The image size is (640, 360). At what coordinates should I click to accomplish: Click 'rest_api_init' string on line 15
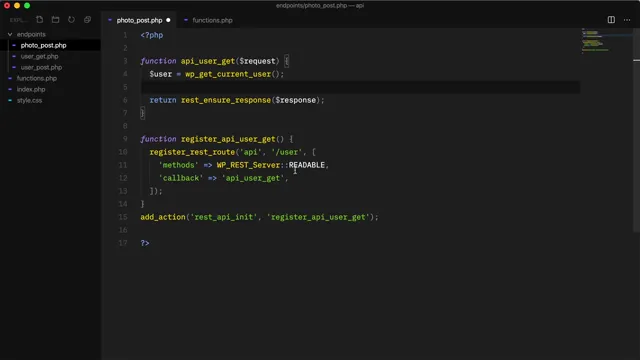coord(224,217)
